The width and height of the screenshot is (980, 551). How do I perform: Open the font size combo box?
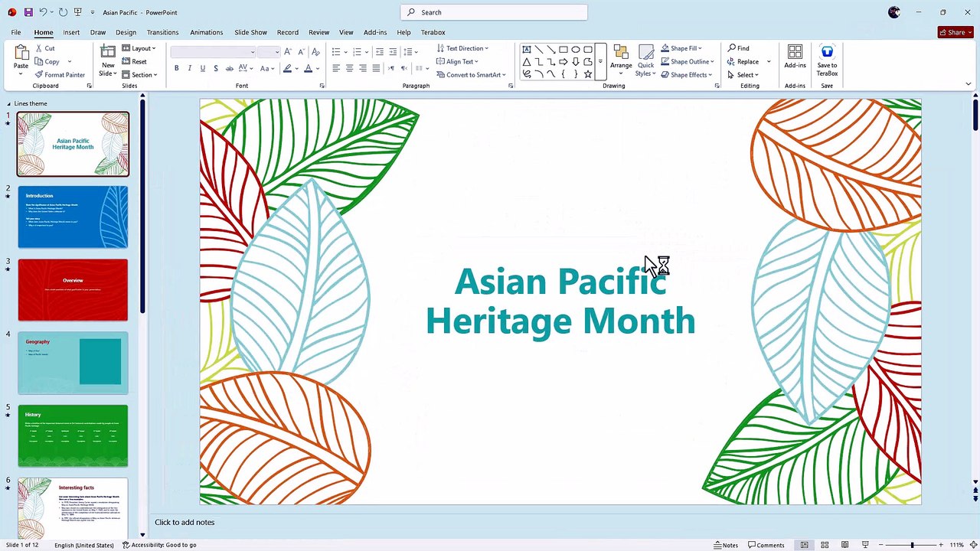[x=269, y=52]
